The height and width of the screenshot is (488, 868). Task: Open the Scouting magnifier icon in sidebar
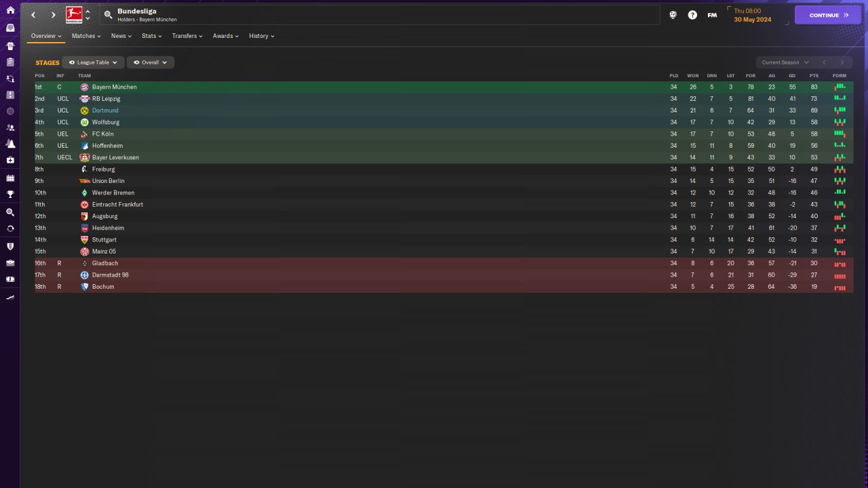click(x=10, y=212)
